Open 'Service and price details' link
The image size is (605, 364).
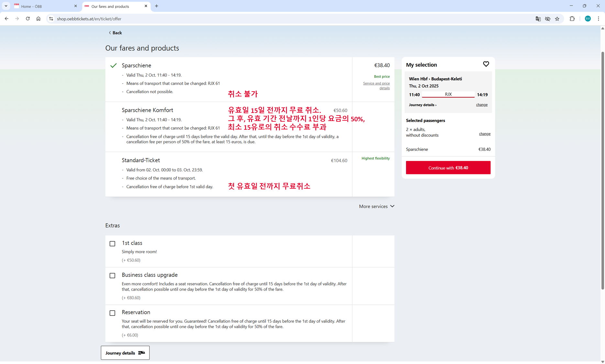point(376,86)
